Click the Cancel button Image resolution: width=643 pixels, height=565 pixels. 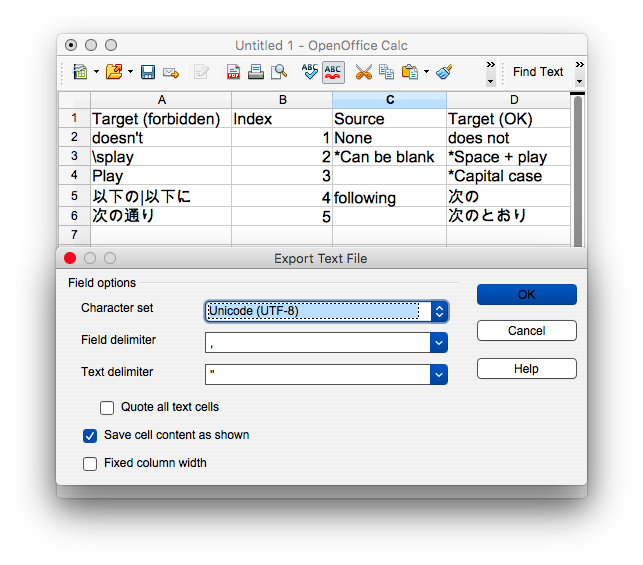(527, 330)
